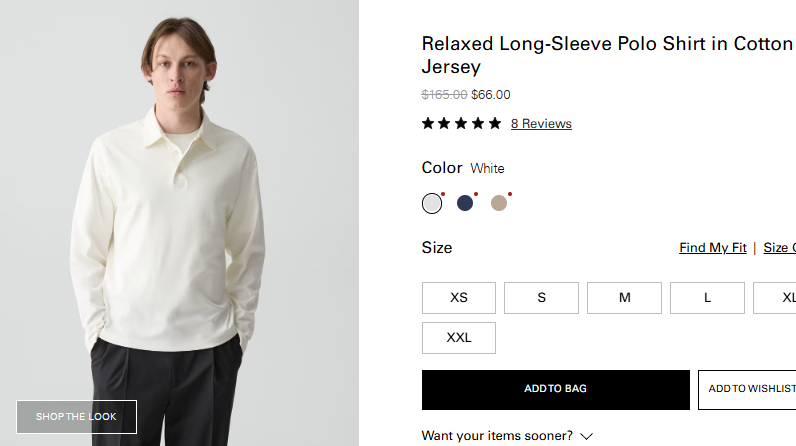796x446 pixels.
Task: Choose size L
Action: (707, 298)
